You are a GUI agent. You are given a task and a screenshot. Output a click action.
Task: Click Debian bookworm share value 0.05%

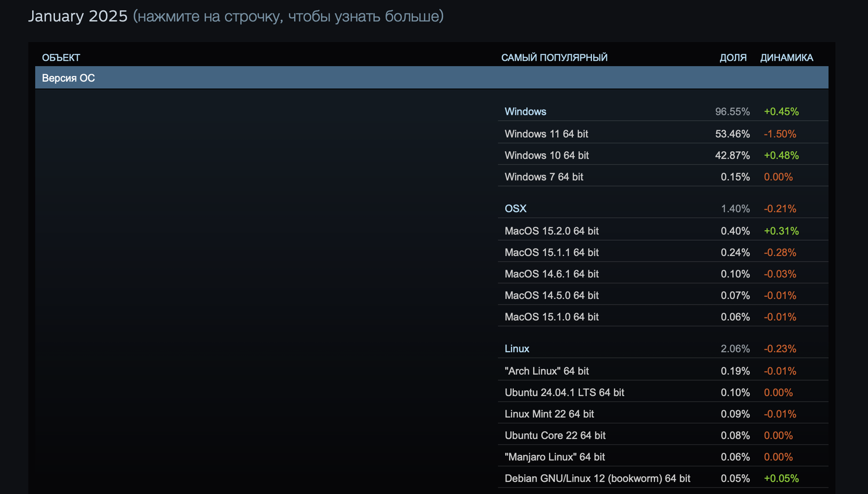coord(735,478)
